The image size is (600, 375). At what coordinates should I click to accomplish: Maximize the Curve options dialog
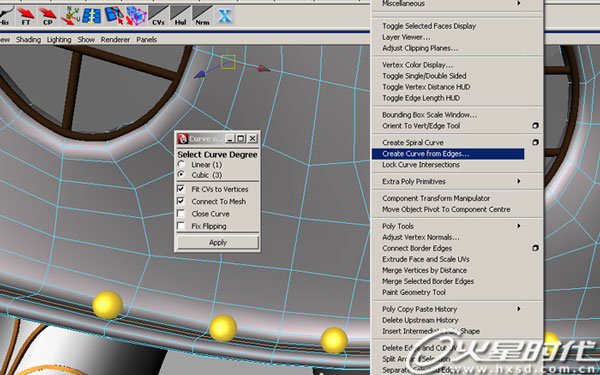[x=241, y=139]
